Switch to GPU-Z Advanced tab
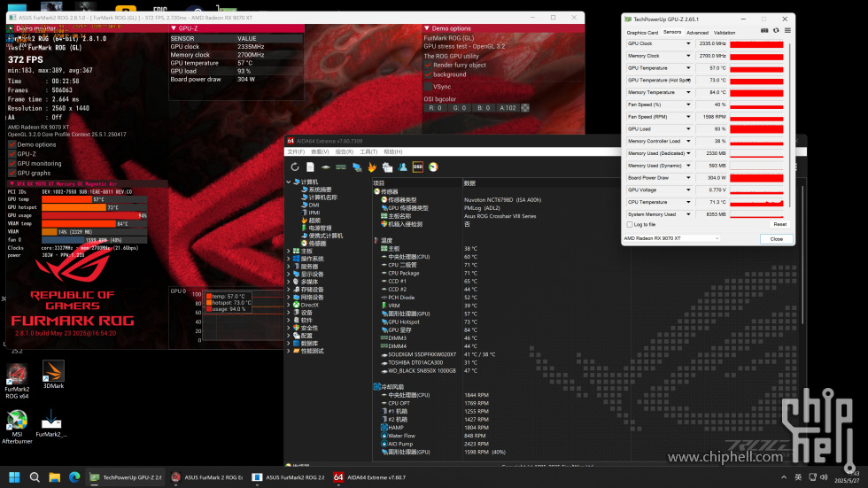Viewport: 868px width, 488px height. (698, 33)
